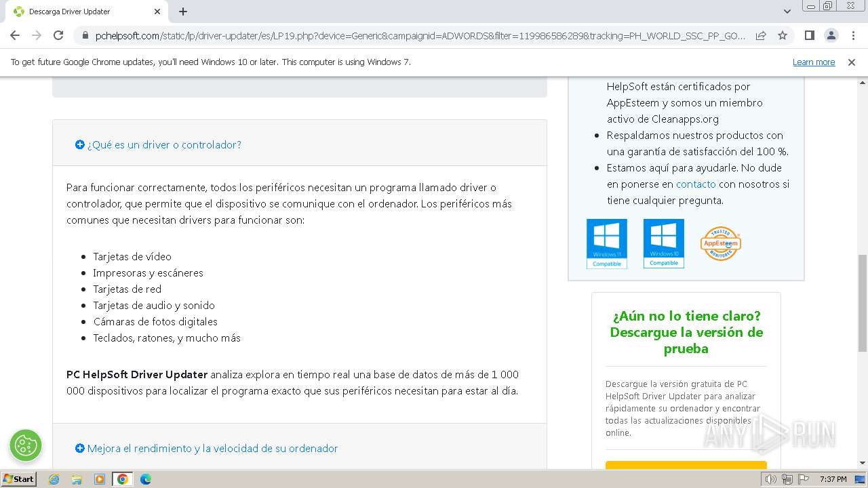Viewport: 868px width, 488px height.
Task: Open cookie settings button
Action: [x=26, y=445]
